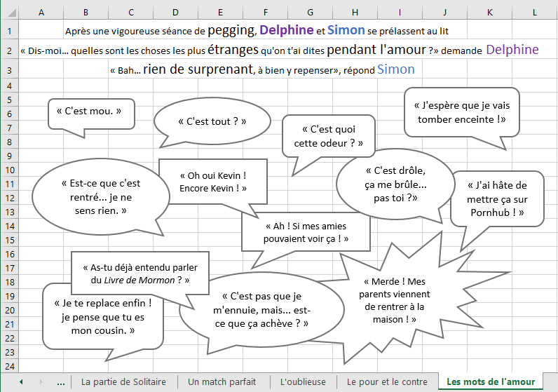The height and width of the screenshot is (392, 558).
Task: Click the « C'est tout ? » oval bubble
Action: tap(212, 121)
